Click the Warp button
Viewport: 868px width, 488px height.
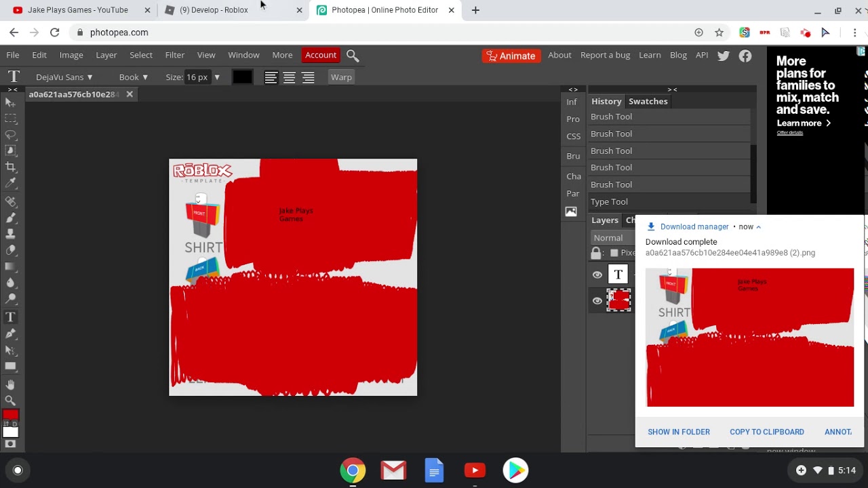[x=341, y=77]
